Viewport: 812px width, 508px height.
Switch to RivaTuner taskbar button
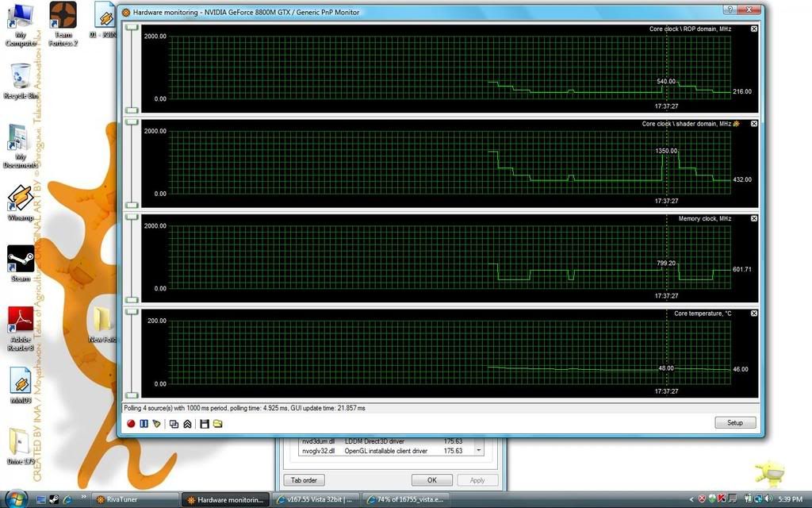coord(136,500)
